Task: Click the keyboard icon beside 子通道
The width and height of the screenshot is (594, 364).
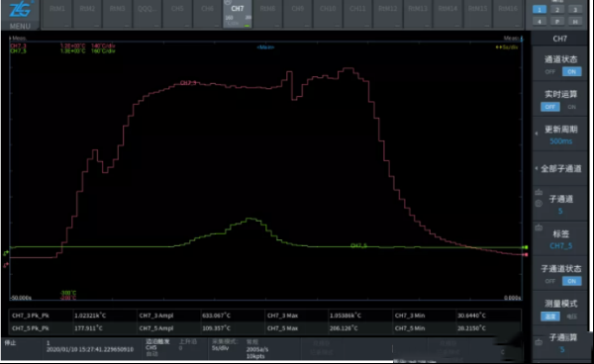Action: click(x=539, y=193)
